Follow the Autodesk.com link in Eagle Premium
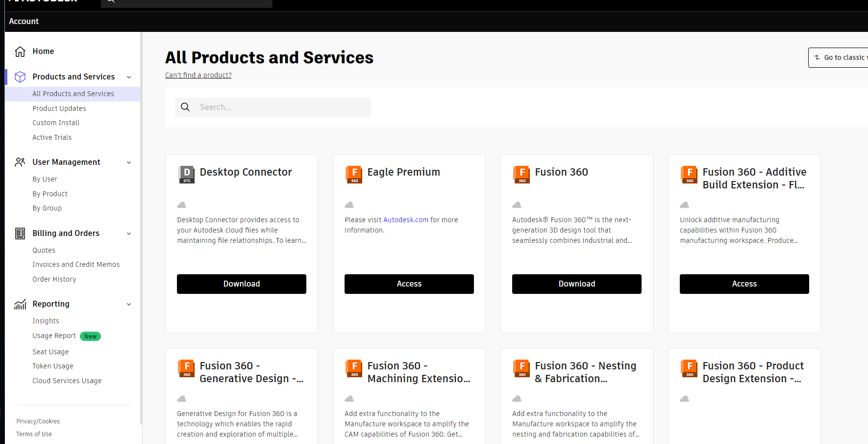868x444 pixels. [406, 220]
